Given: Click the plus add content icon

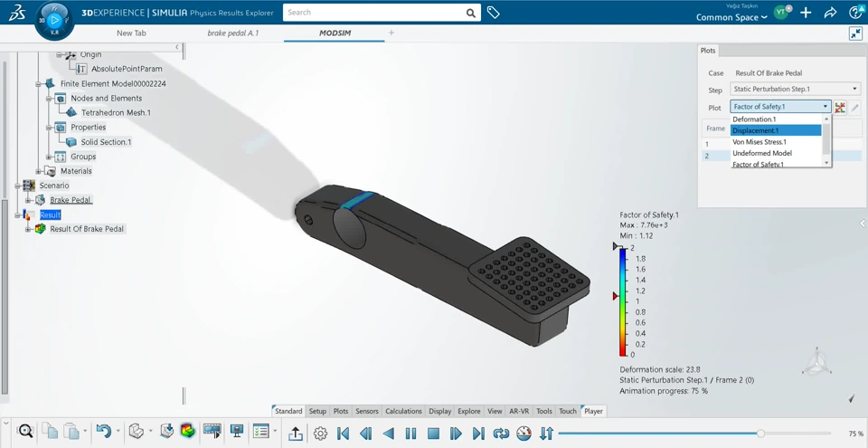Looking at the screenshot, I should click(x=806, y=12).
